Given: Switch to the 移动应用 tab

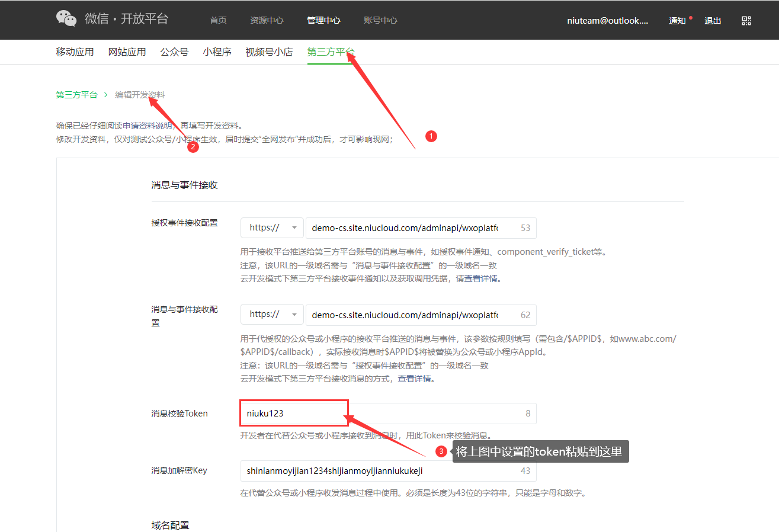Looking at the screenshot, I should [75, 52].
